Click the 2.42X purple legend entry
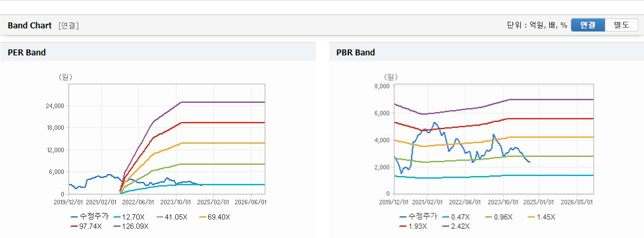Image resolution: width=644 pixels, height=238 pixels. [456, 226]
